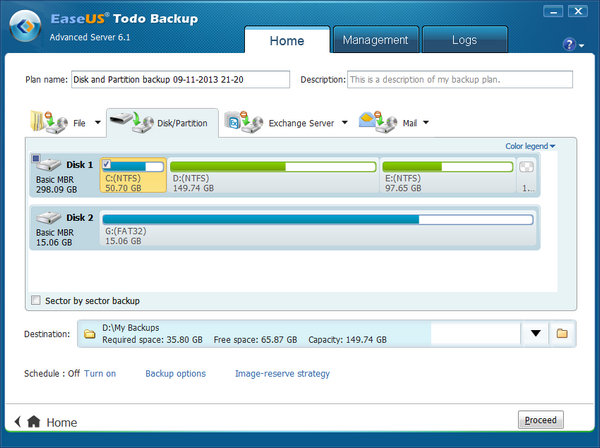Open the Color legend dropdown
This screenshot has height=448, width=600.
pos(530,147)
